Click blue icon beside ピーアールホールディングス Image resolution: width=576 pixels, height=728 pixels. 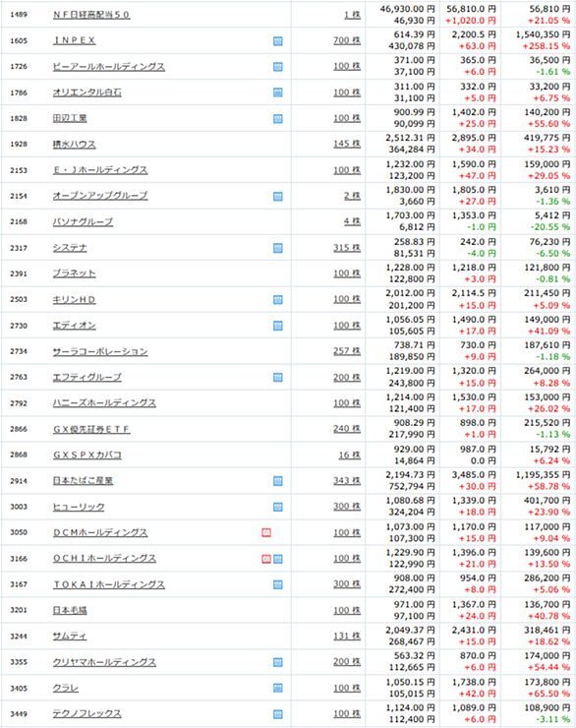point(278,67)
